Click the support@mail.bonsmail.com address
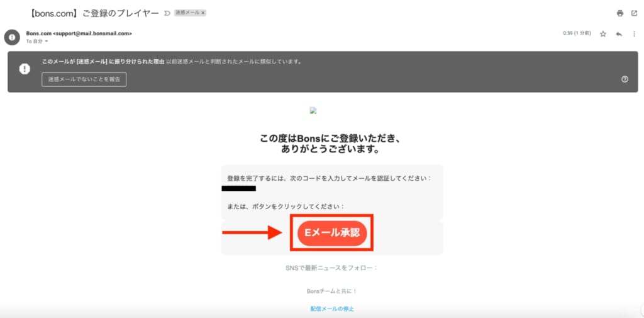The image size is (644, 318). pyautogui.click(x=92, y=34)
